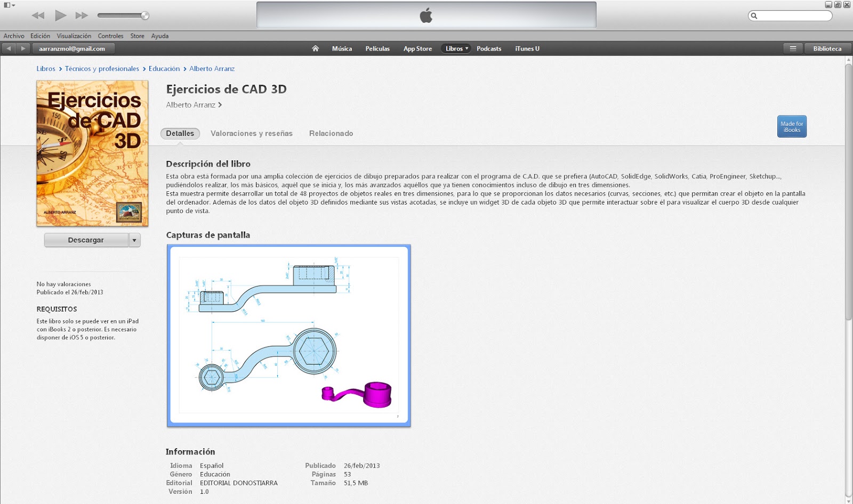Follow the Libros breadcrumb link
The width and height of the screenshot is (853, 504).
pos(46,69)
